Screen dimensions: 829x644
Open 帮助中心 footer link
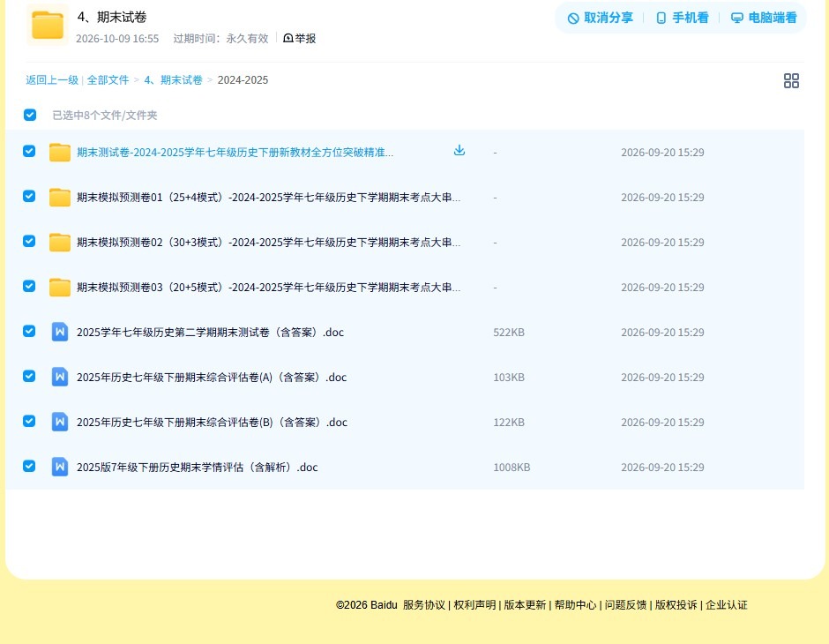click(x=575, y=605)
